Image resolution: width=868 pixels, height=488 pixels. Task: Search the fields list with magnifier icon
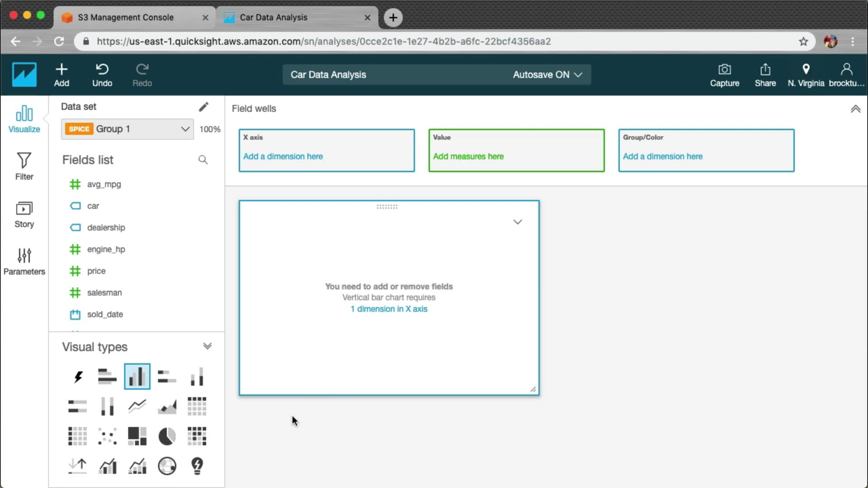(203, 160)
